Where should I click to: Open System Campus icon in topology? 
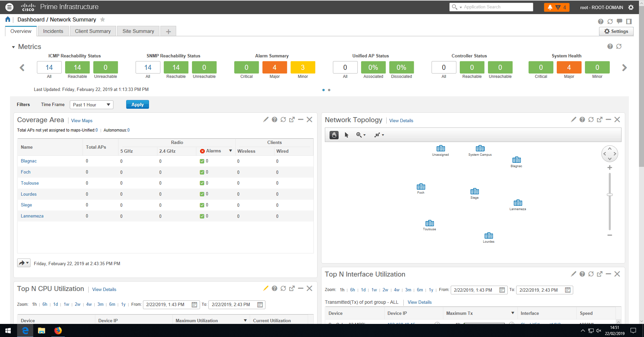[480, 148]
